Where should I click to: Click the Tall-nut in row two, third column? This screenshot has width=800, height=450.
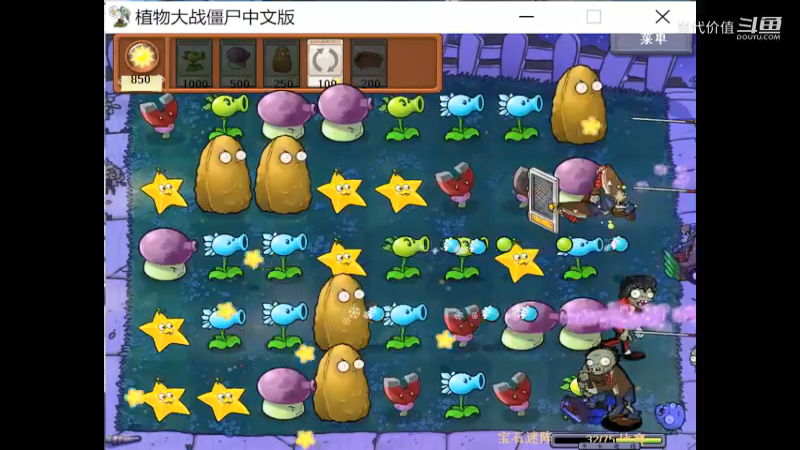click(284, 174)
